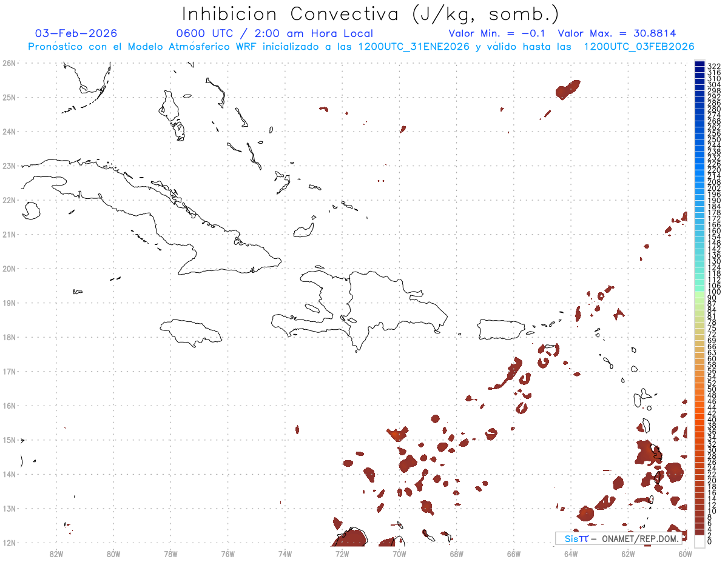Click the "72W" longitude label
The image size is (728, 562).
[342, 553]
